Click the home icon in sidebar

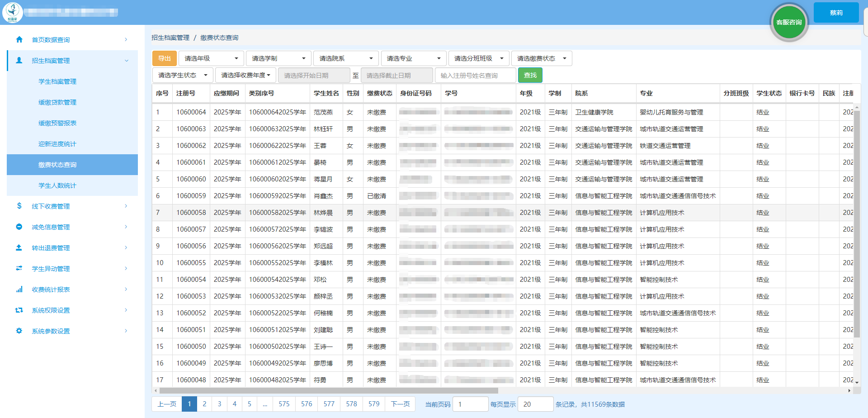(x=19, y=39)
